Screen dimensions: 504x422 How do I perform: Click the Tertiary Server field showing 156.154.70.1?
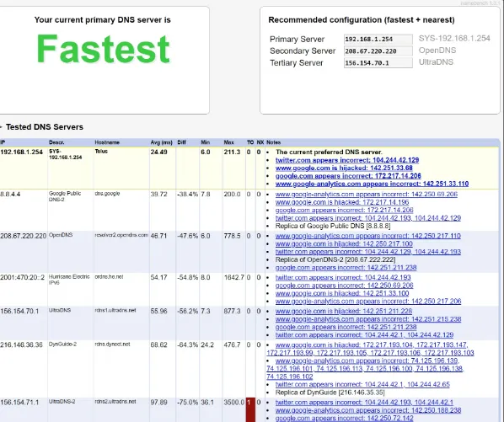(x=378, y=62)
